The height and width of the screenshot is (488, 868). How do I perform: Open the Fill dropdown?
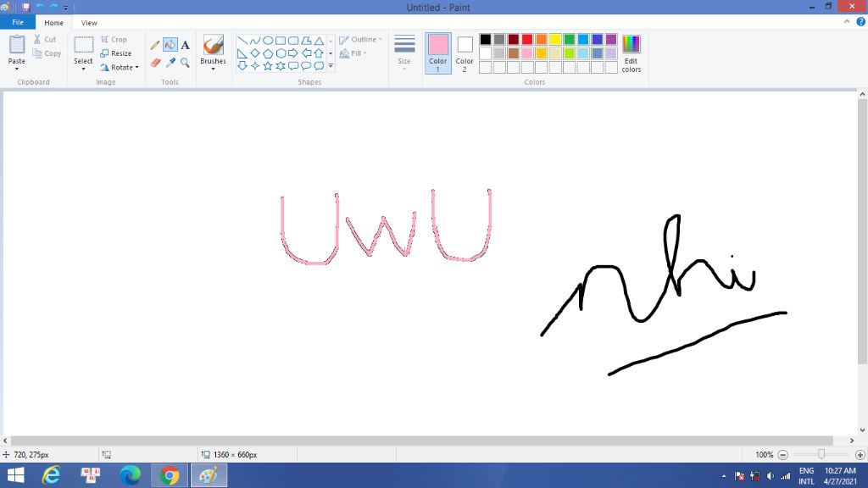click(x=353, y=53)
